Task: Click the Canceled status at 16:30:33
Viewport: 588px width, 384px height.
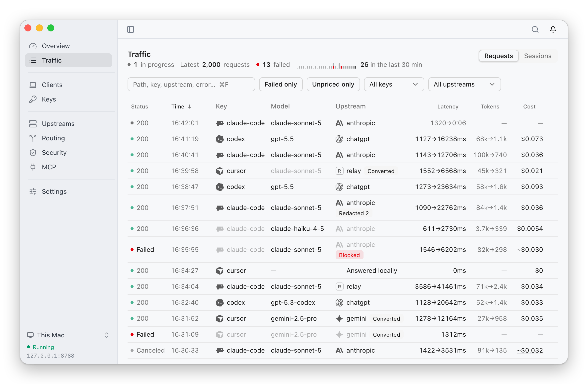Action: point(147,350)
